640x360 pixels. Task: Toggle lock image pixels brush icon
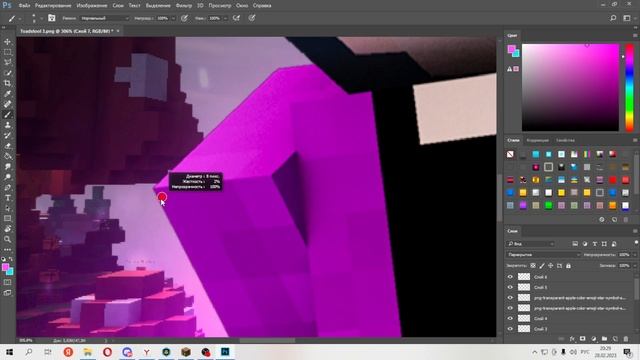click(x=542, y=266)
